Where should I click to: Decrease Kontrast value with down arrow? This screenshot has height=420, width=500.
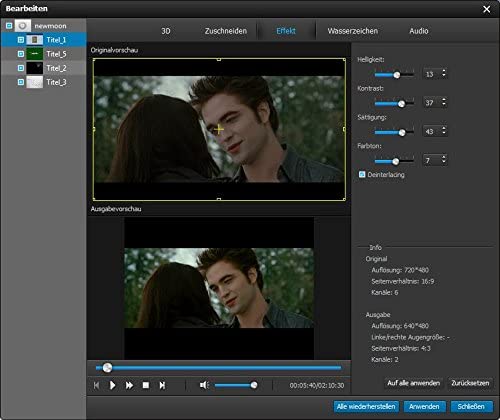[444, 104]
